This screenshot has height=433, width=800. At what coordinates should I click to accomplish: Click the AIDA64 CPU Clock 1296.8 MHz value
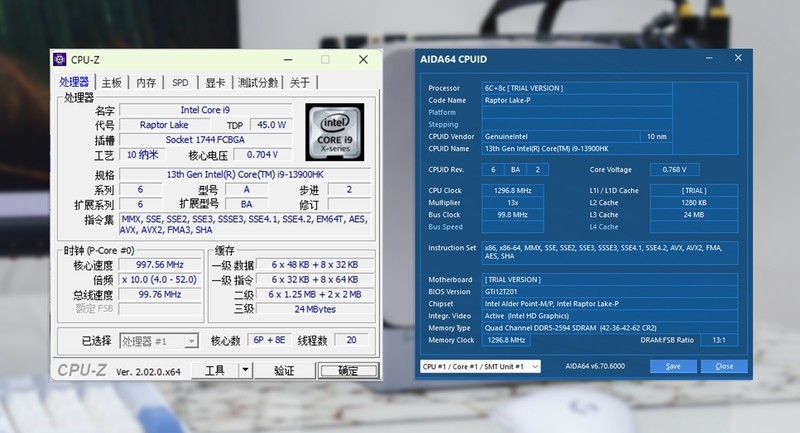[x=513, y=190]
